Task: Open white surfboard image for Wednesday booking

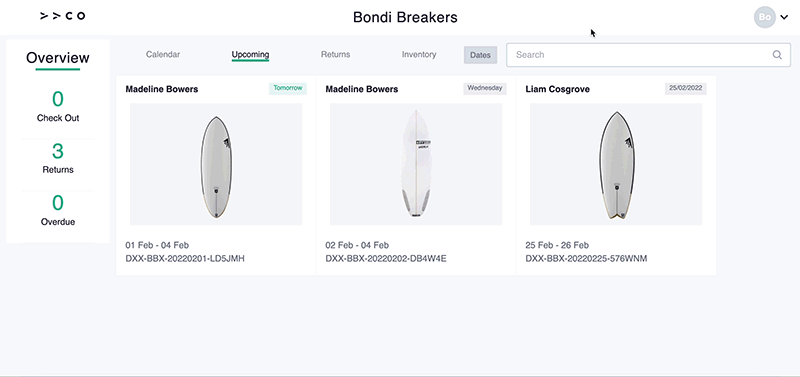Action: tap(416, 164)
